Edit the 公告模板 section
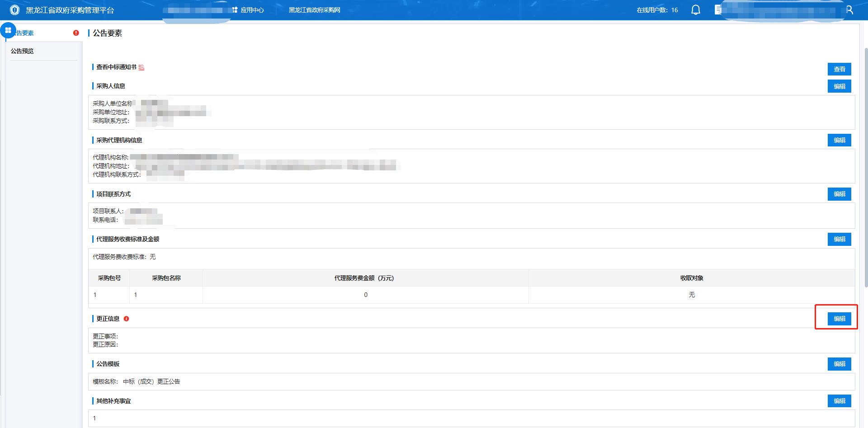868x428 pixels. (x=840, y=364)
